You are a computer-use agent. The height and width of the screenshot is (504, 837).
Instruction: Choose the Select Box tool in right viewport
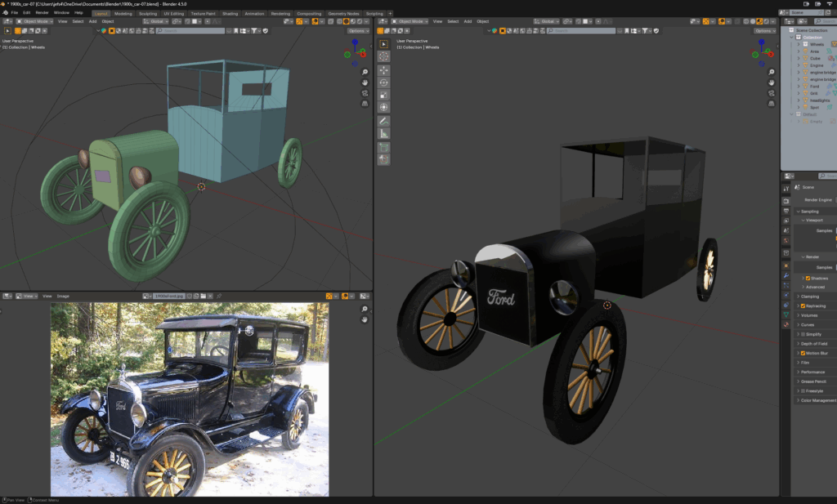pyautogui.click(x=384, y=44)
